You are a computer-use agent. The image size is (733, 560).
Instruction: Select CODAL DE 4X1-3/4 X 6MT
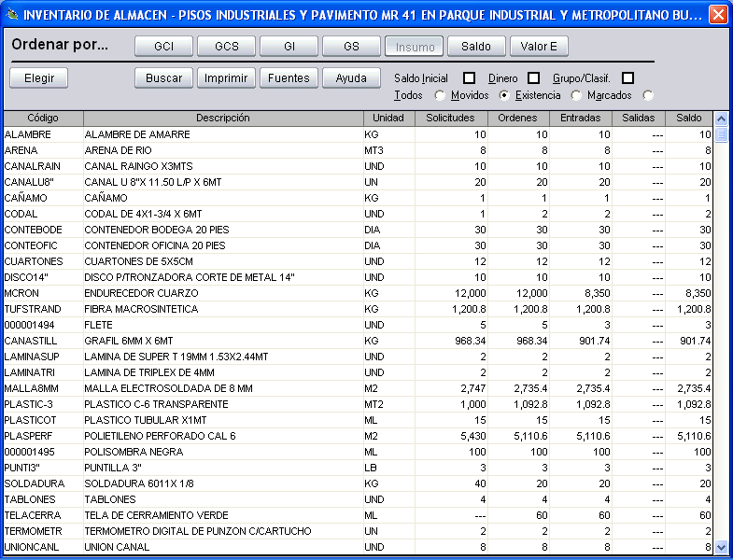(x=143, y=214)
